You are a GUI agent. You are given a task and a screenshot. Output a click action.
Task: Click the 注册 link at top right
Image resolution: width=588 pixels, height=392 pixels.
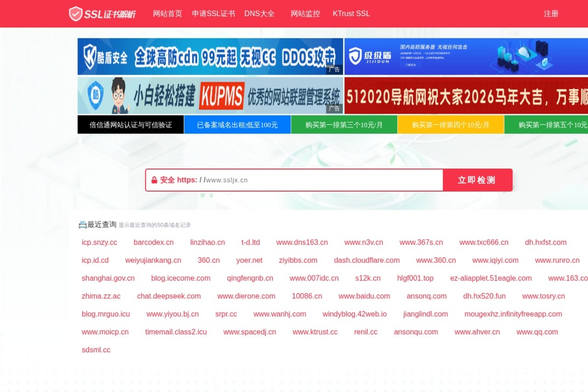pos(551,14)
